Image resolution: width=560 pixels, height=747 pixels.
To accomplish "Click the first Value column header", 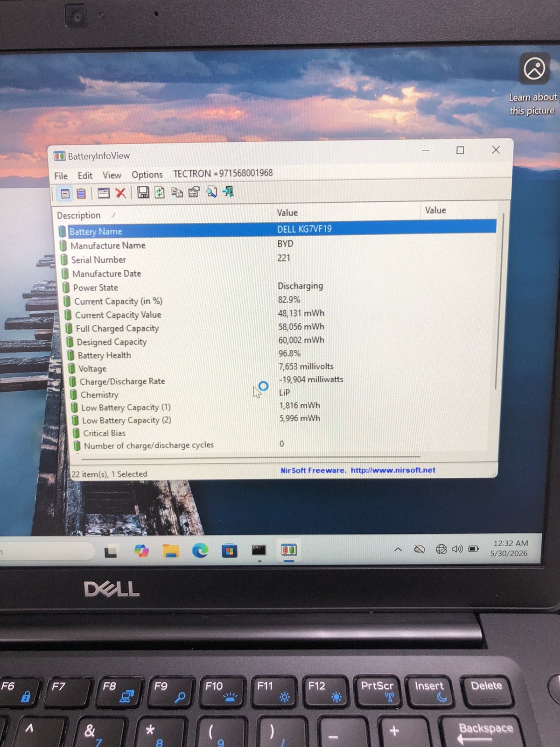I will (346, 212).
